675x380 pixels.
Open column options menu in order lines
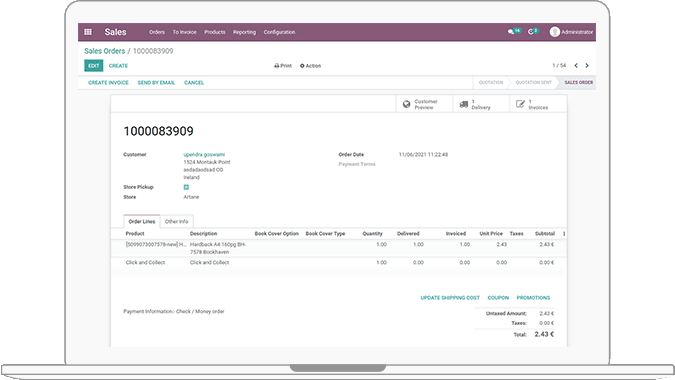564,234
